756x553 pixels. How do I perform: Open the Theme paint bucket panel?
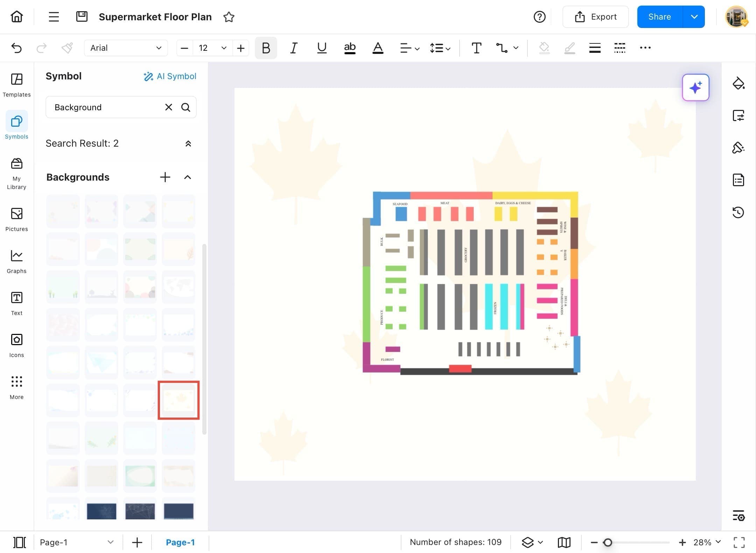(738, 83)
